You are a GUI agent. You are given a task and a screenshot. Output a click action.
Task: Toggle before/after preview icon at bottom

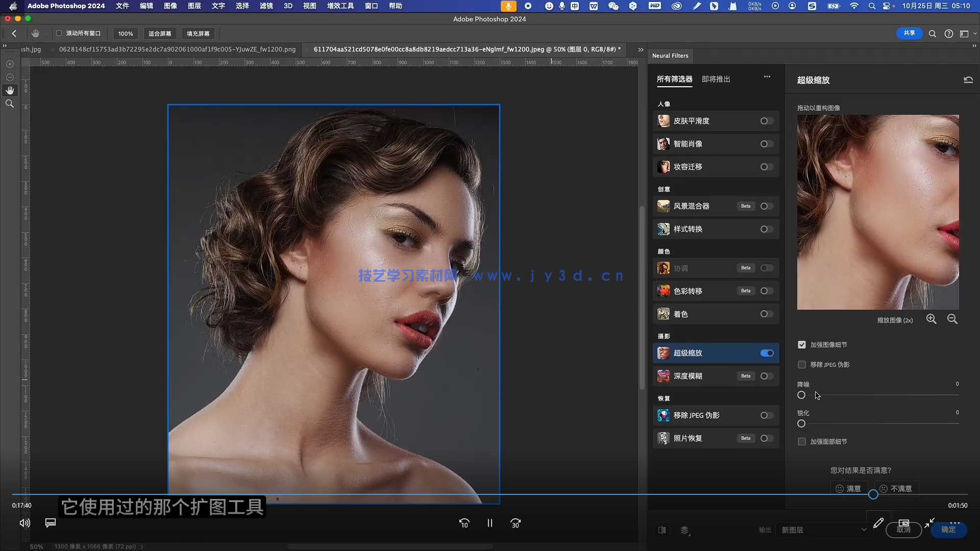(x=662, y=530)
